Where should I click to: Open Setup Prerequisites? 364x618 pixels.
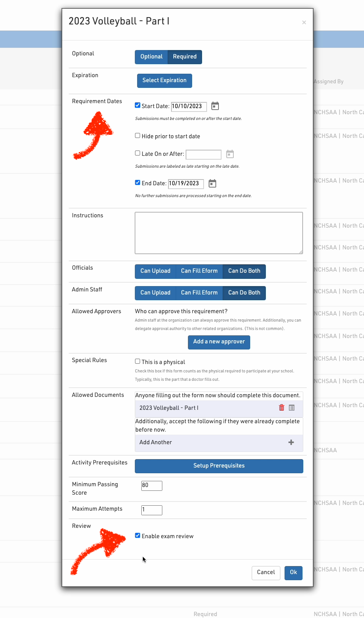coord(219,466)
